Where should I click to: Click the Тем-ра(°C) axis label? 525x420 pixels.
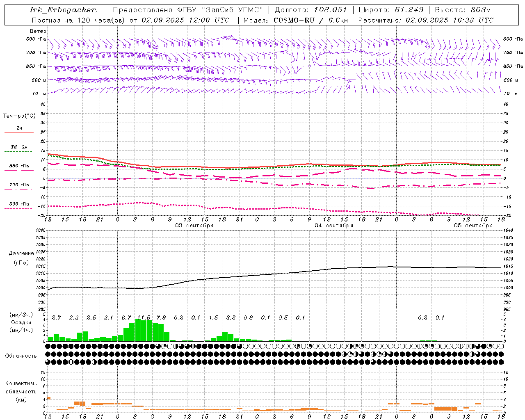click(19, 116)
